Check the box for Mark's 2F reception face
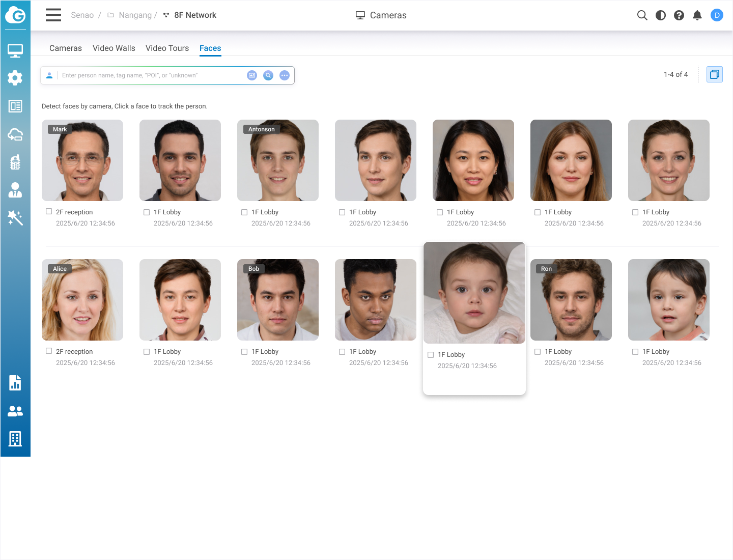The image size is (733, 560). (x=49, y=212)
